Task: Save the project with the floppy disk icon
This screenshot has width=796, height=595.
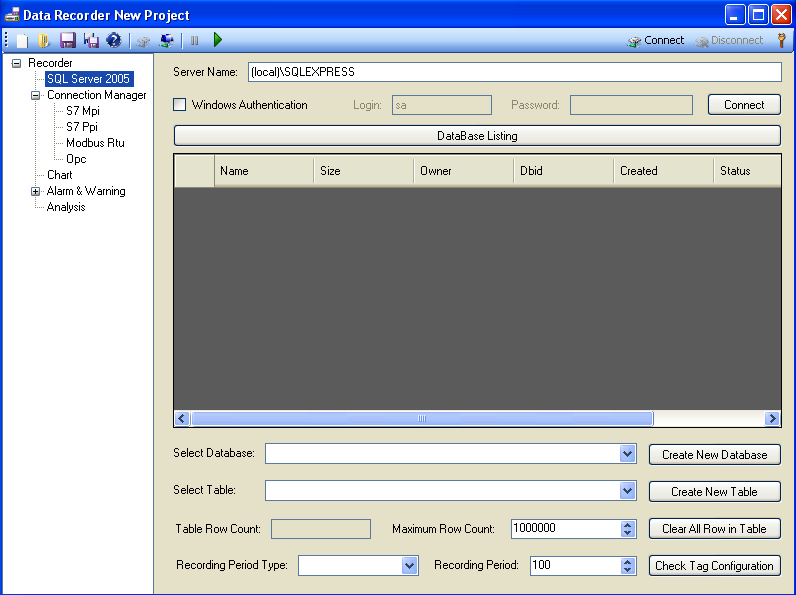Action: point(68,40)
